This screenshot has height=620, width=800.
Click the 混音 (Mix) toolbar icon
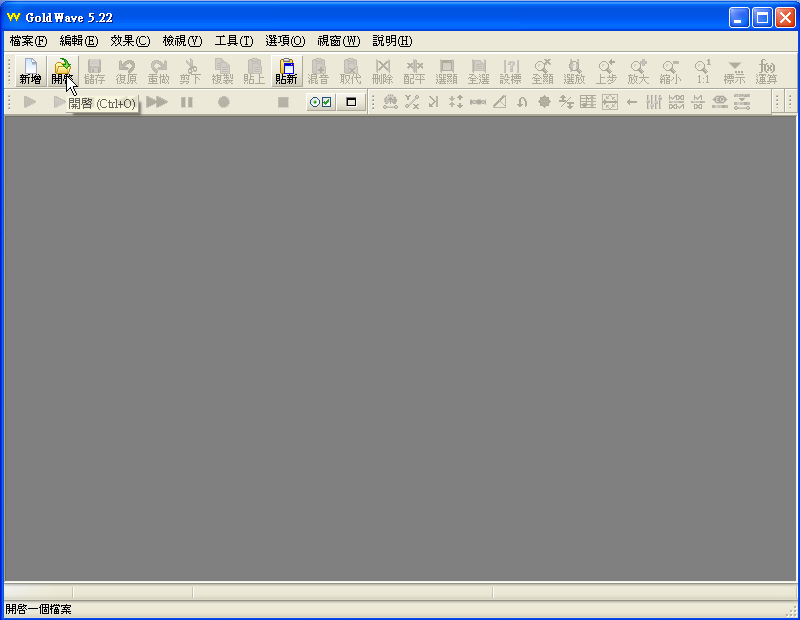pos(318,71)
